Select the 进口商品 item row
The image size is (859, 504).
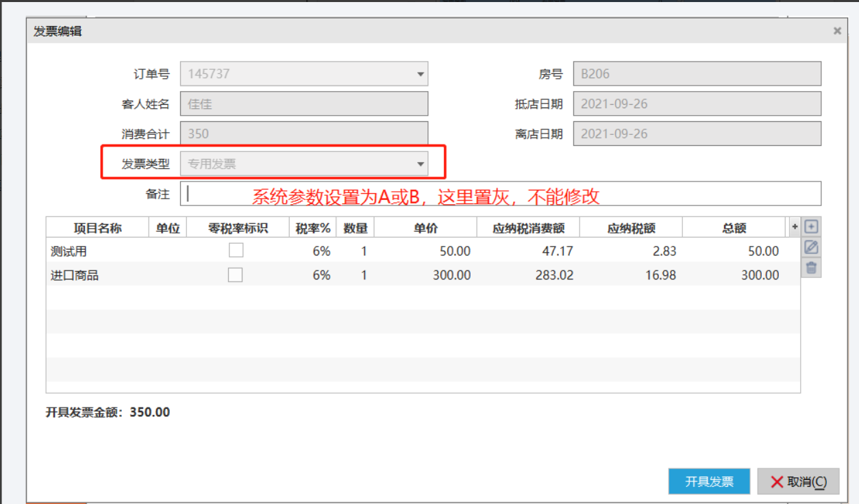75,275
